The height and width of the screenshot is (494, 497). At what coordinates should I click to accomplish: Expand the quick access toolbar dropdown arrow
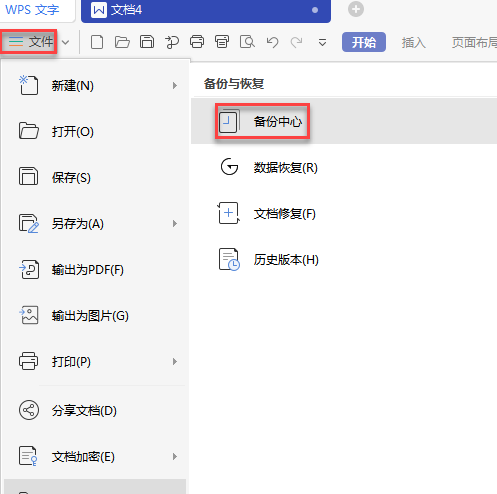click(x=322, y=43)
